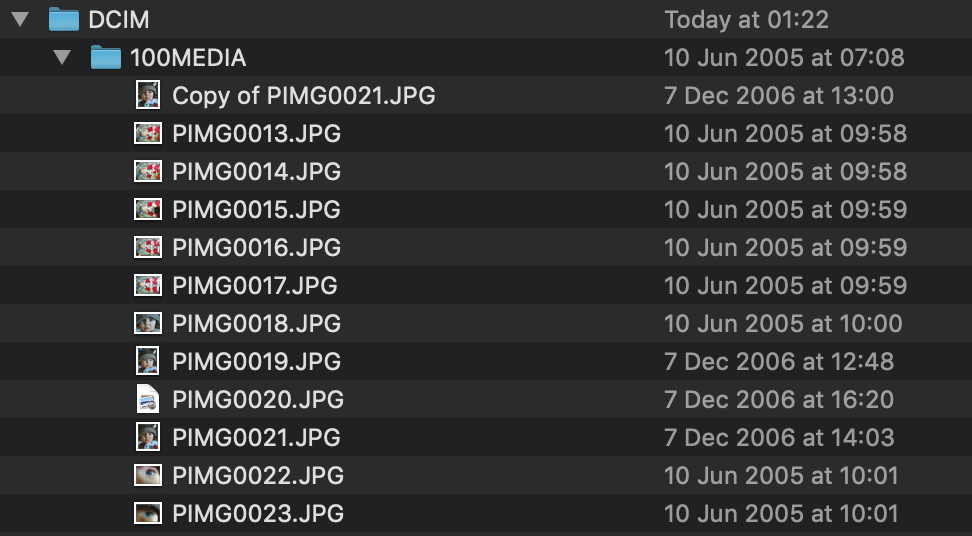Click the PIMG0013.JPG file thumbnail
Viewport: 972px width, 536px height.
(x=148, y=133)
